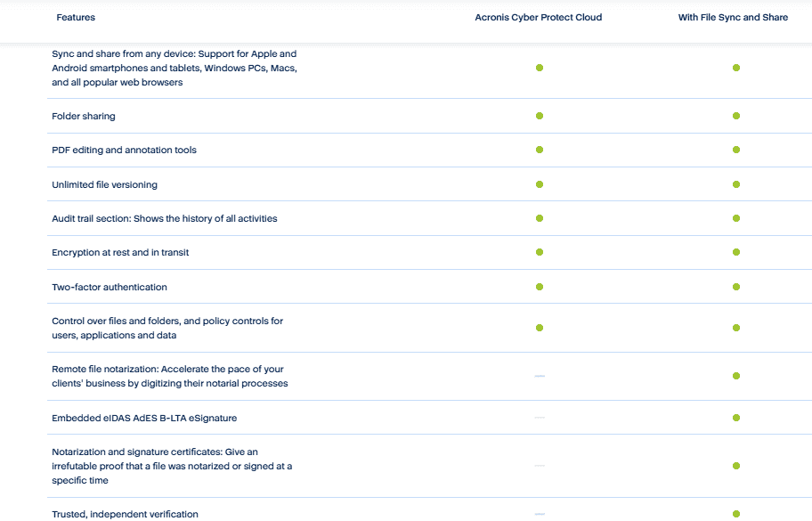Select the "Encryption at rest and in transit" text
The width and height of the screenshot is (812, 521).
[120, 252]
